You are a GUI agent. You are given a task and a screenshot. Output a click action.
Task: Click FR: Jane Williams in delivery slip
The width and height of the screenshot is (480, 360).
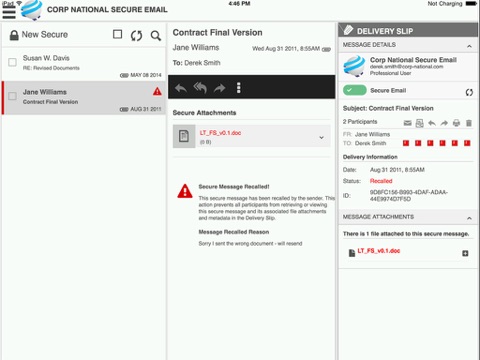click(x=366, y=134)
